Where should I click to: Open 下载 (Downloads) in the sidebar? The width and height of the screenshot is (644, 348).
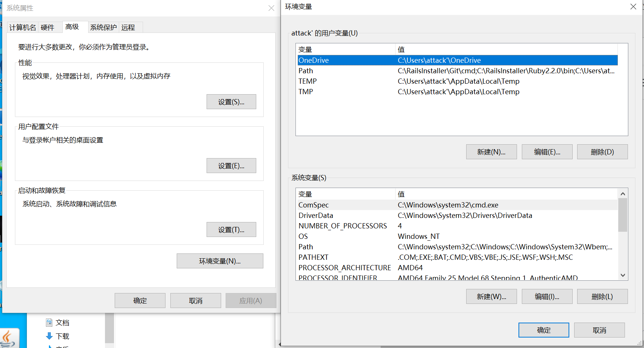[x=63, y=336]
